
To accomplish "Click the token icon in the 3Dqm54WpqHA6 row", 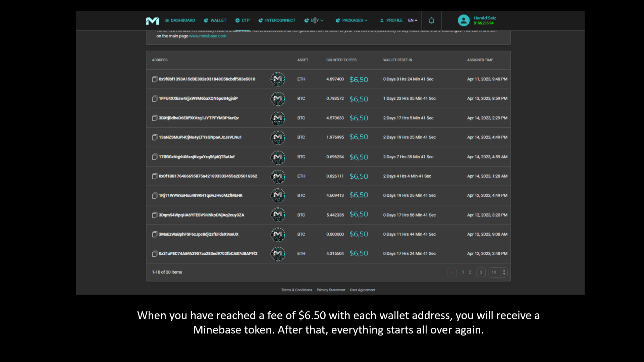I will (x=278, y=215).
